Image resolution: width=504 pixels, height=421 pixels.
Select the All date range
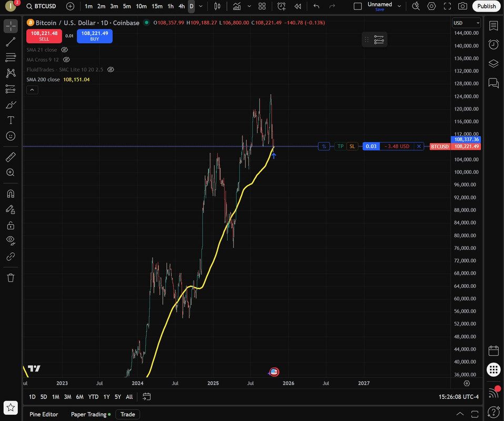click(129, 397)
